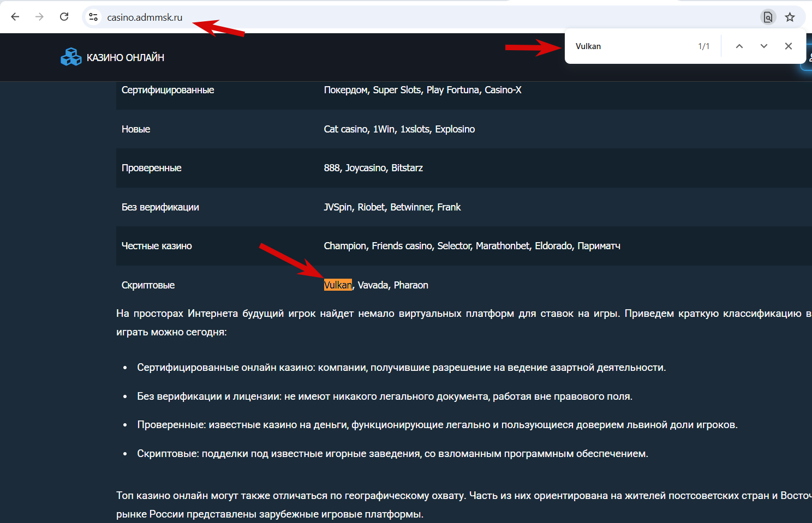Click the Без верификации row label
The height and width of the screenshot is (523, 812).
pyautogui.click(x=160, y=207)
